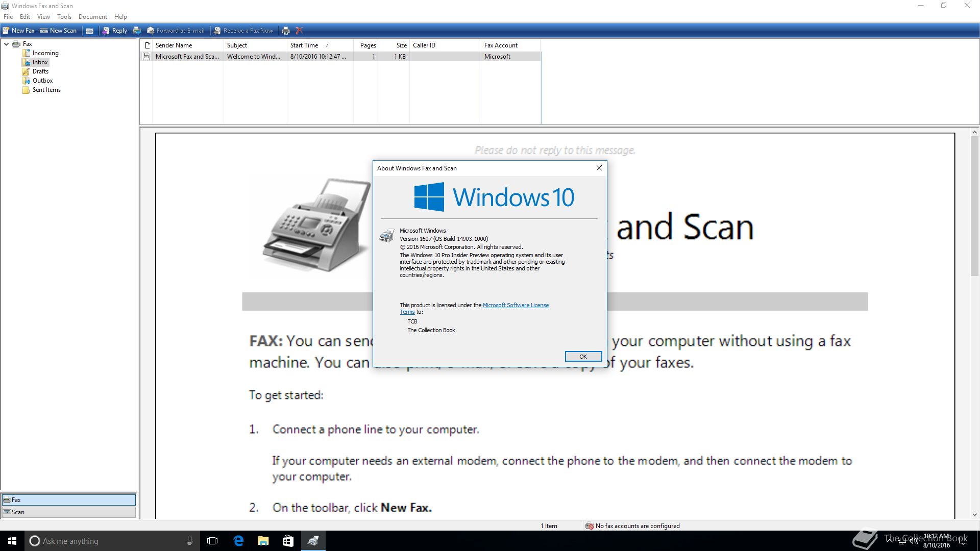The image size is (980, 551).
Task: Click the Forward fax icon beside Reply
Action: (x=137, y=31)
